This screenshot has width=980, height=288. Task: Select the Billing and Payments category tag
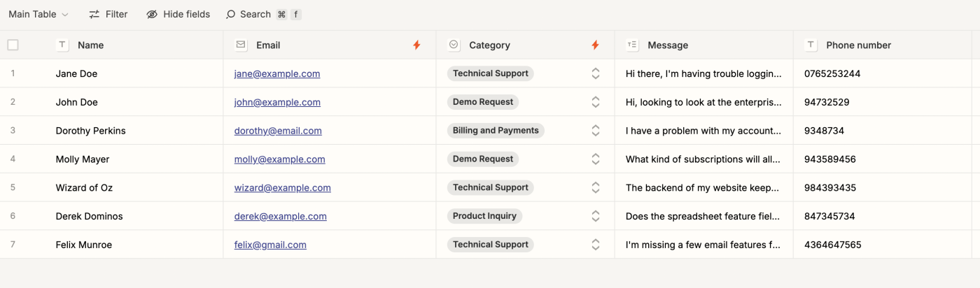(496, 131)
